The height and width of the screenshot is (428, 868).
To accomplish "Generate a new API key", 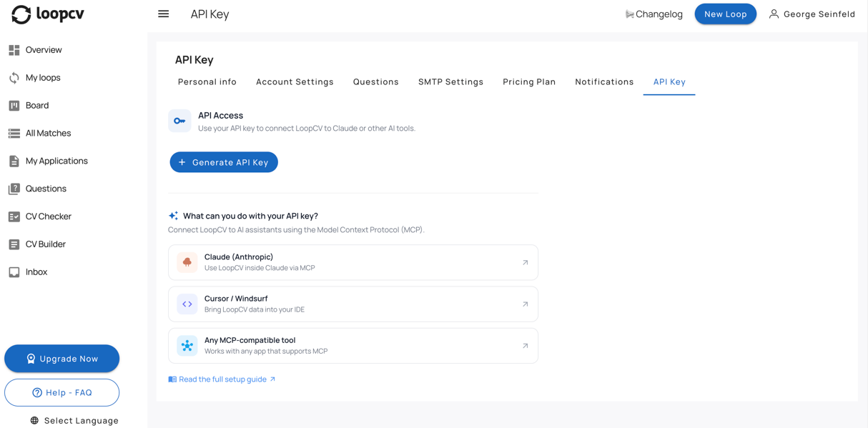I will 224,162.
